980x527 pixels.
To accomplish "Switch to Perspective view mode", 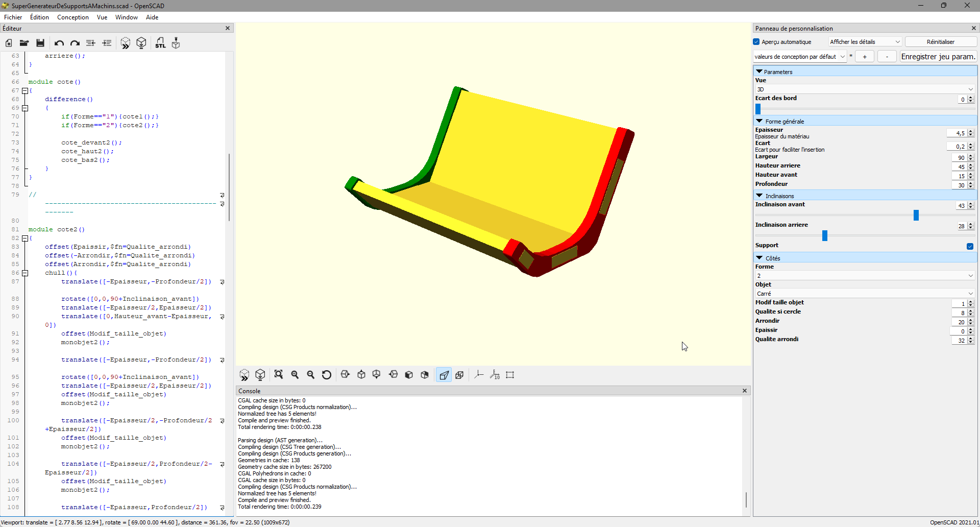I will [x=444, y=375].
